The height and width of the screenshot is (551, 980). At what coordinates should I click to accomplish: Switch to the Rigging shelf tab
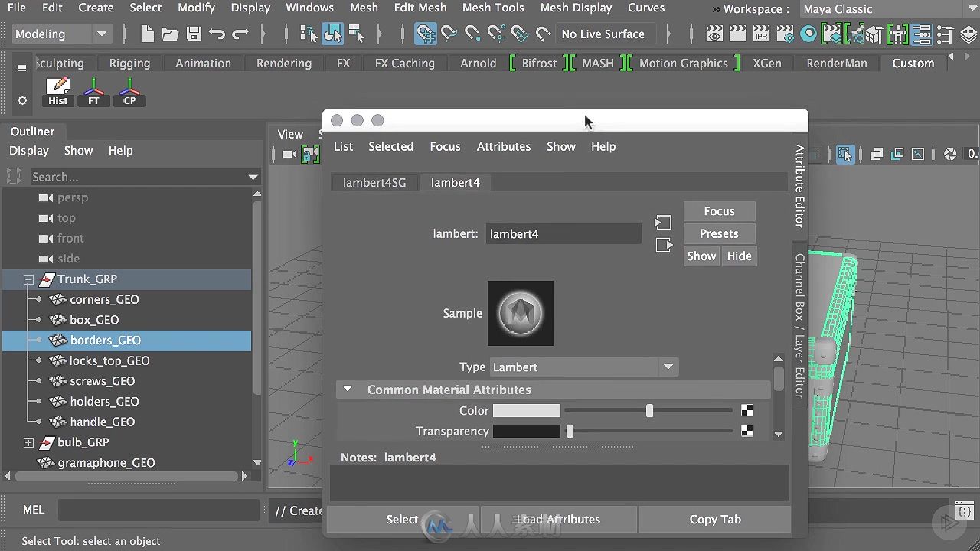(129, 64)
